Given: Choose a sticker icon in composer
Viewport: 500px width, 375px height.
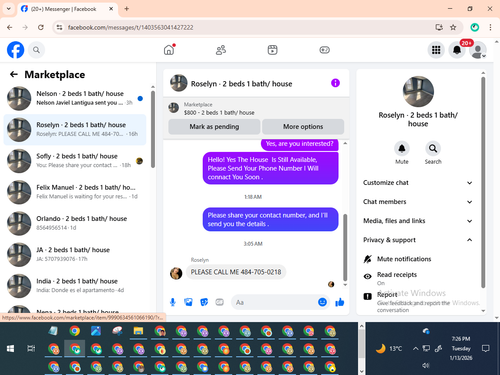Looking at the screenshot, I should [204, 302].
